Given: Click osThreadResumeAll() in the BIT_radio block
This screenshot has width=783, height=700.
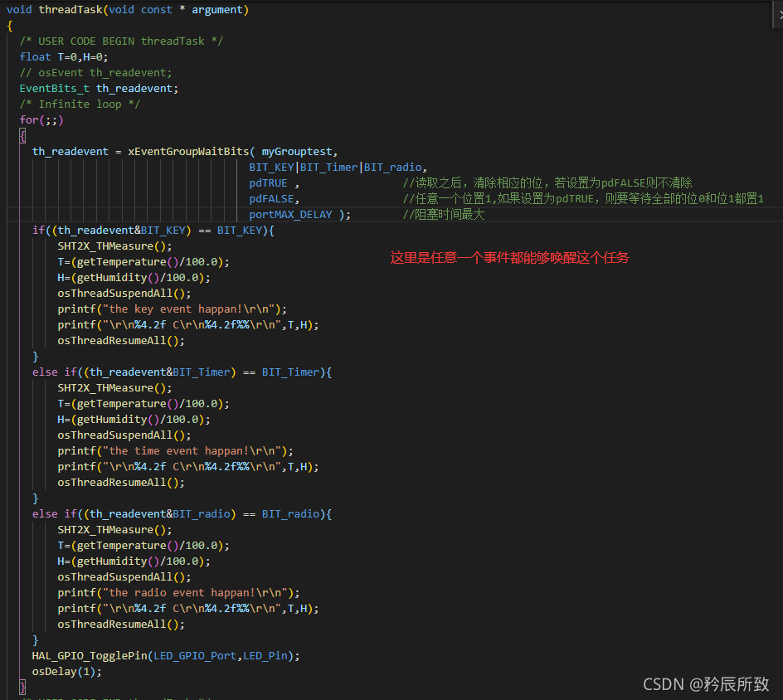Looking at the screenshot, I should click(121, 624).
